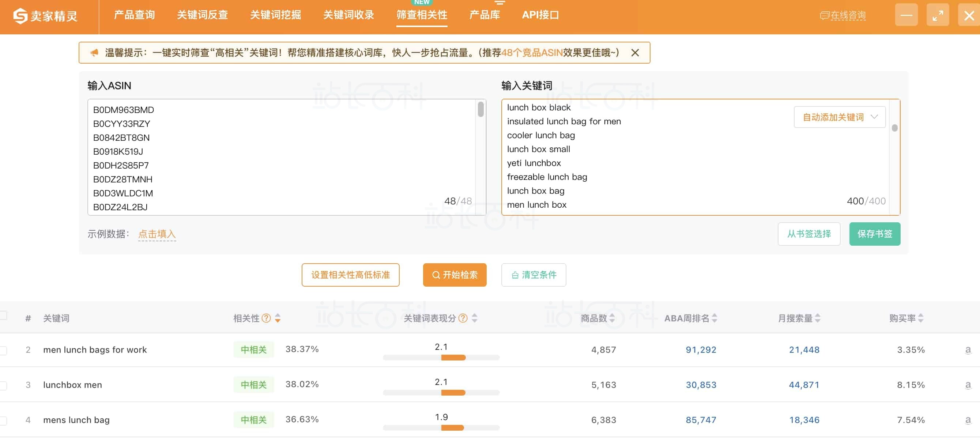Screen dimensions: 980x438
Task: Click ASIN 'B0DM963BMD' in the list
Action: point(123,110)
